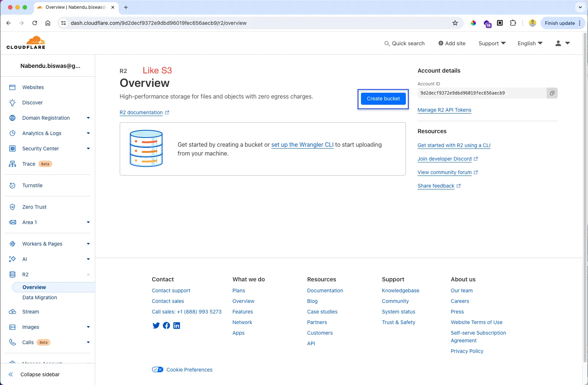588x385 pixels.
Task: Open the Support dropdown menu
Action: tap(492, 43)
